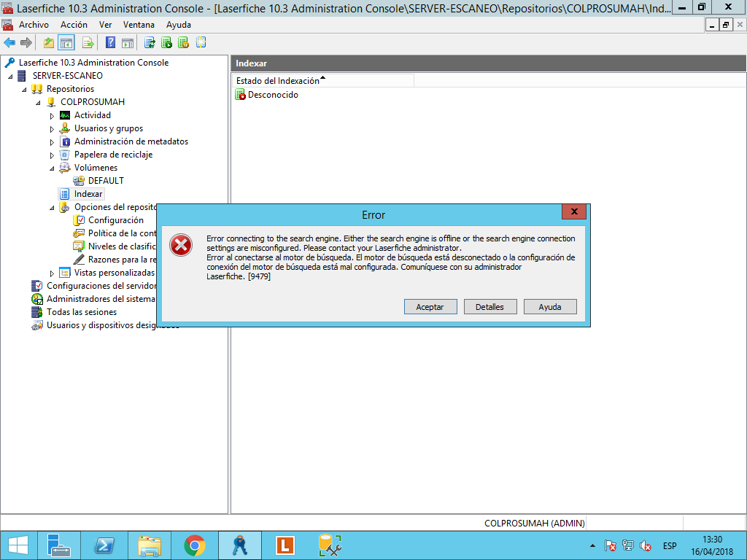Select the DEFAULT volume
747x560 pixels.
106,181
